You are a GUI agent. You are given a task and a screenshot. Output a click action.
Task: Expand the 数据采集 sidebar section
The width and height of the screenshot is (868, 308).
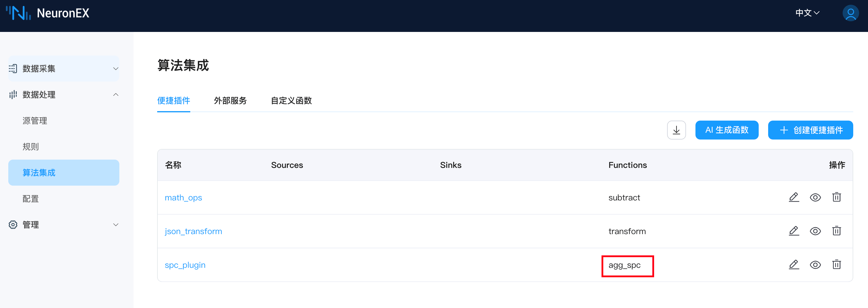64,69
